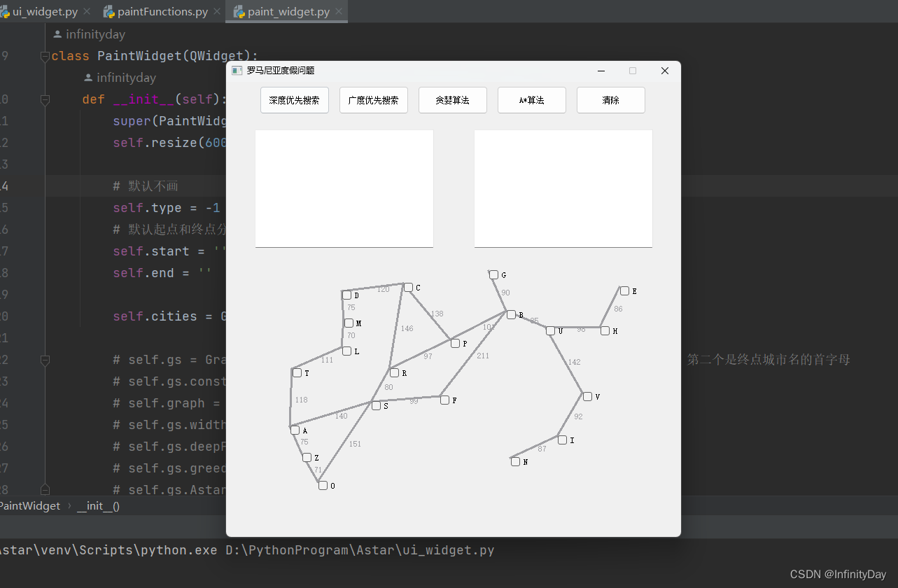898x588 pixels.
Task: Collapse the class PaintWidget code block
Action: pyautogui.click(x=45, y=56)
